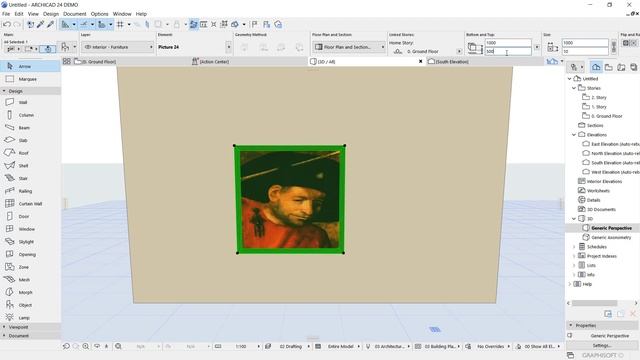The height and width of the screenshot is (360, 640).
Task: Select Worksheets in Navigator tree
Action: (x=598, y=191)
